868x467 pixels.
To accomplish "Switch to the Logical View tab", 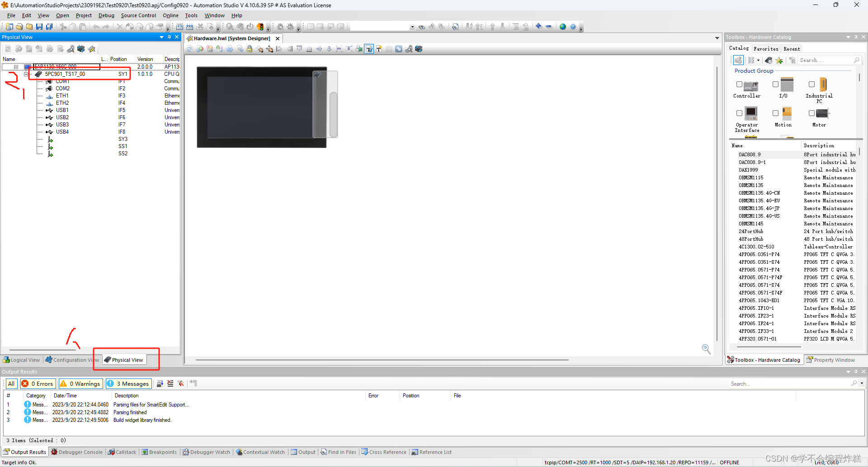I will (21, 360).
